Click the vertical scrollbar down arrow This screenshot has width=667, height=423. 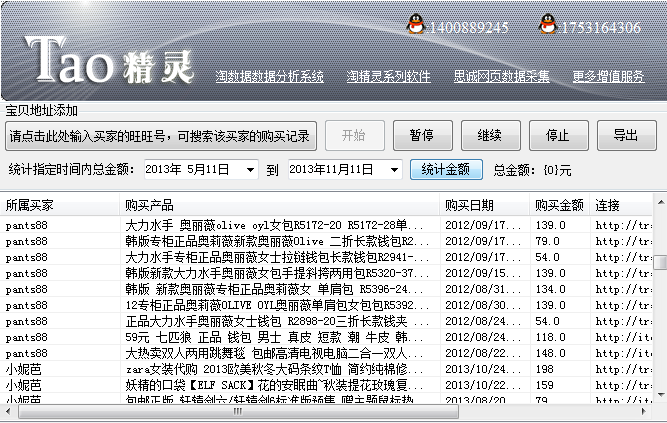(x=661, y=395)
